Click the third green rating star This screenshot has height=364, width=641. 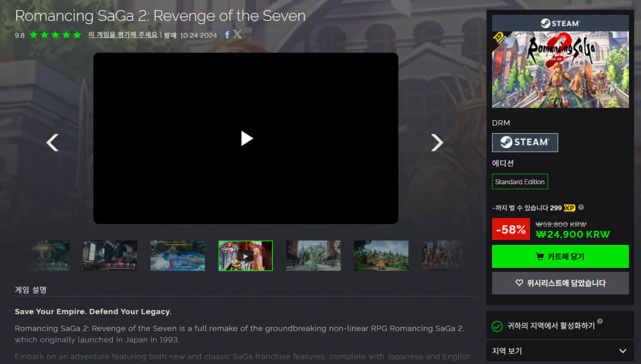(55, 35)
